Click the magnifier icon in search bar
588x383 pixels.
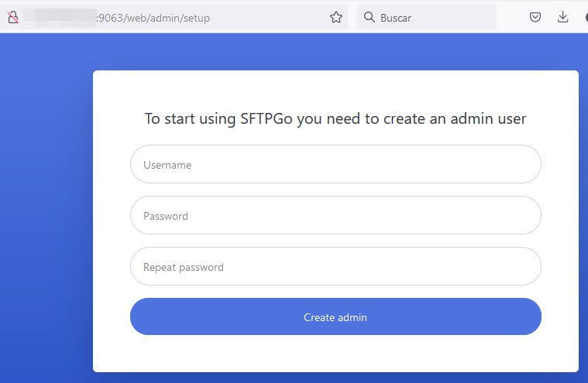pos(369,17)
